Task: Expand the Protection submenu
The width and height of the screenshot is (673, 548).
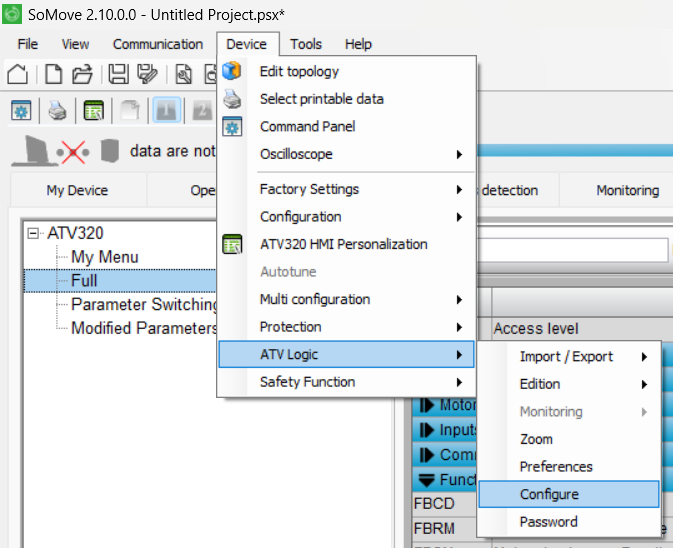Action: pos(346,327)
